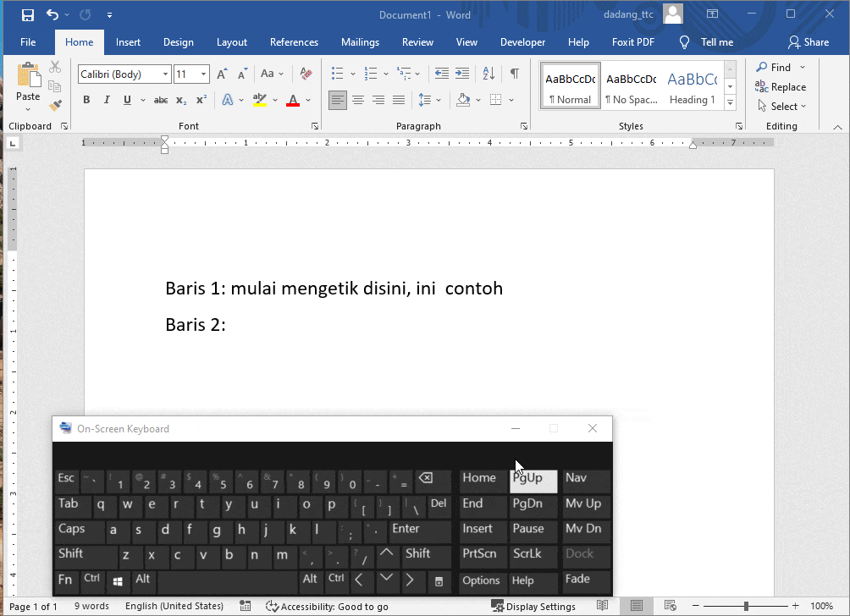The height and width of the screenshot is (616, 850).
Task: Toggle italic formatting
Action: pos(106,99)
